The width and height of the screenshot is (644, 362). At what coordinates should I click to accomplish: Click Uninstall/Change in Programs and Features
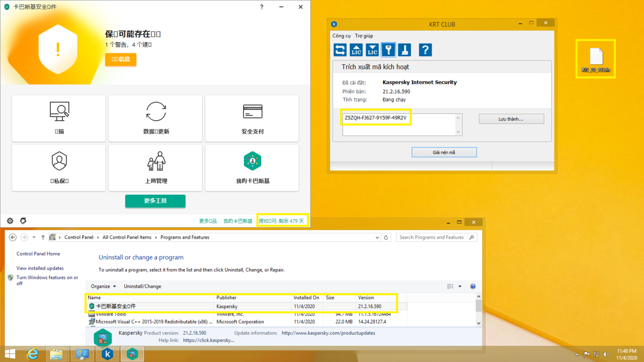tap(142, 286)
